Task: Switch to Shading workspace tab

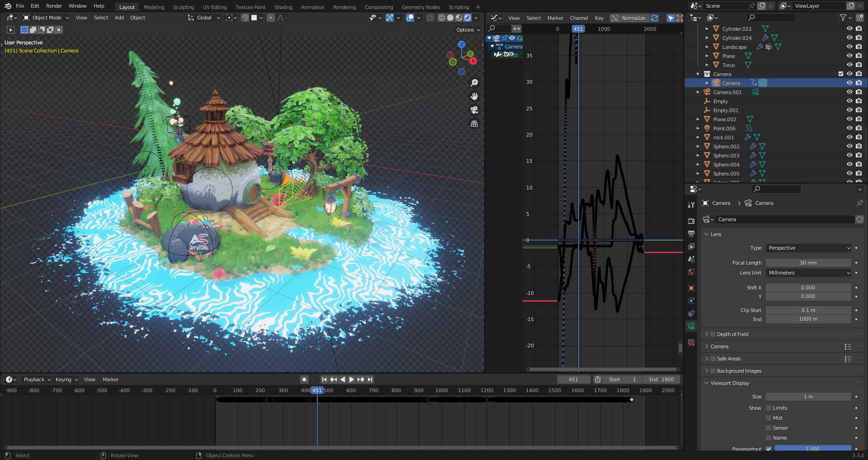Action: [283, 7]
